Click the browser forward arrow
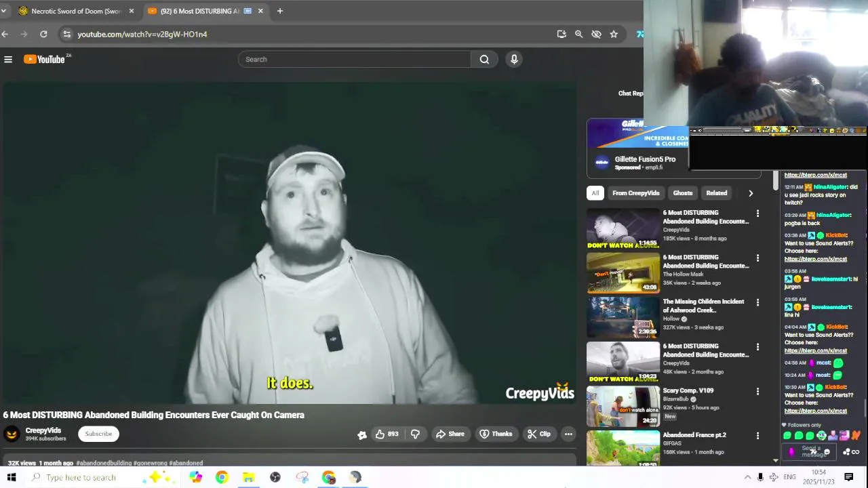Image resolution: width=868 pixels, height=488 pixels. tap(24, 34)
